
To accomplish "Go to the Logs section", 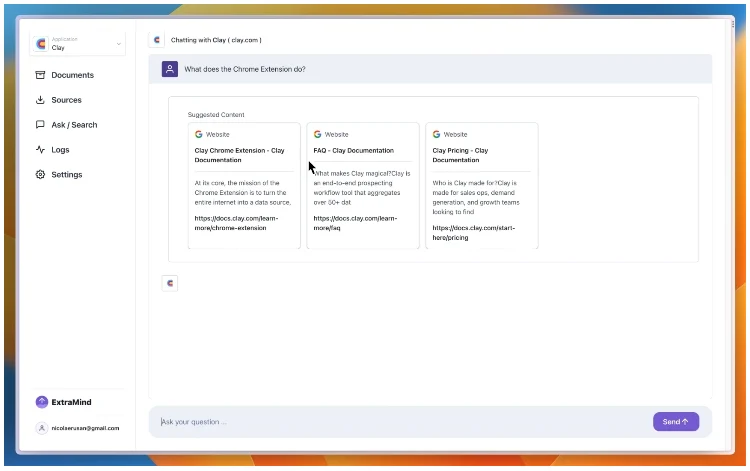I will pyautogui.click(x=61, y=150).
